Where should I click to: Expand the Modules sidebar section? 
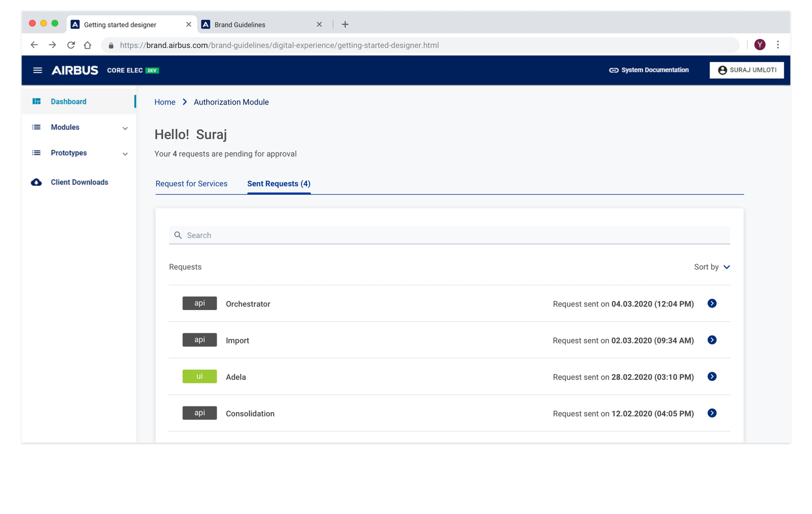point(125,128)
